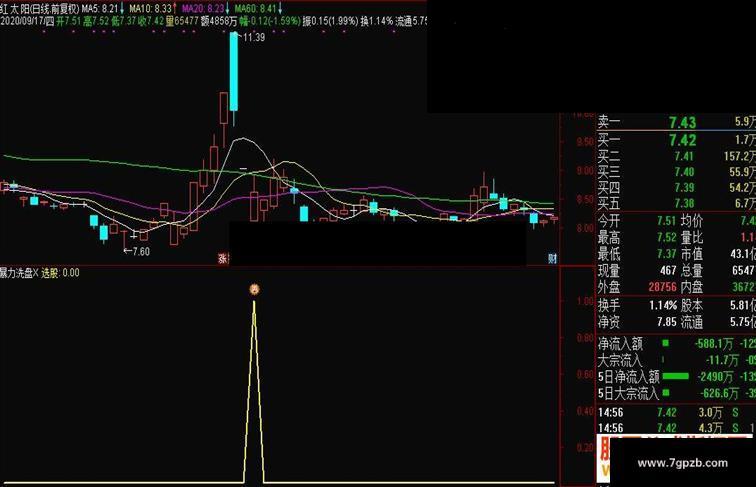This screenshot has width=756, height=487.
Task: Click the 换手 1.14% field in quote panel
Action: click(637, 305)
